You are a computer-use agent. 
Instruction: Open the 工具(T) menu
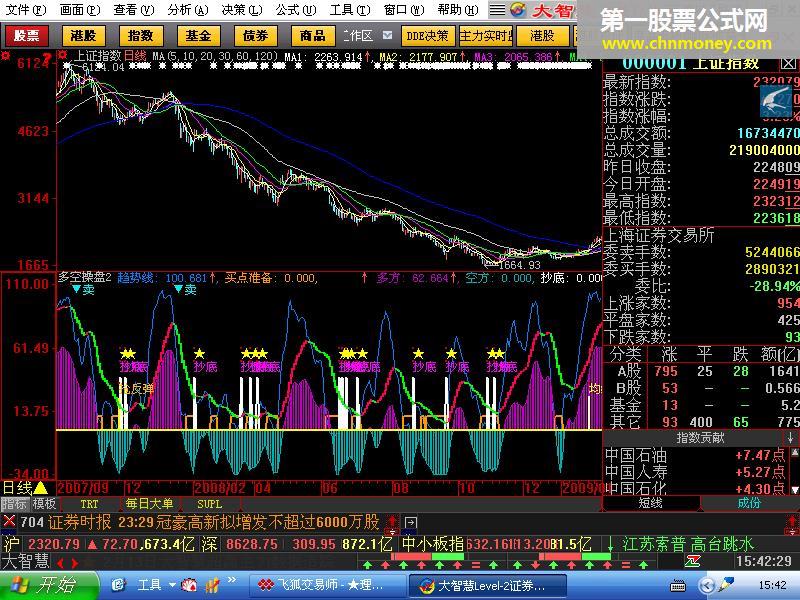(x=350, y=10)
